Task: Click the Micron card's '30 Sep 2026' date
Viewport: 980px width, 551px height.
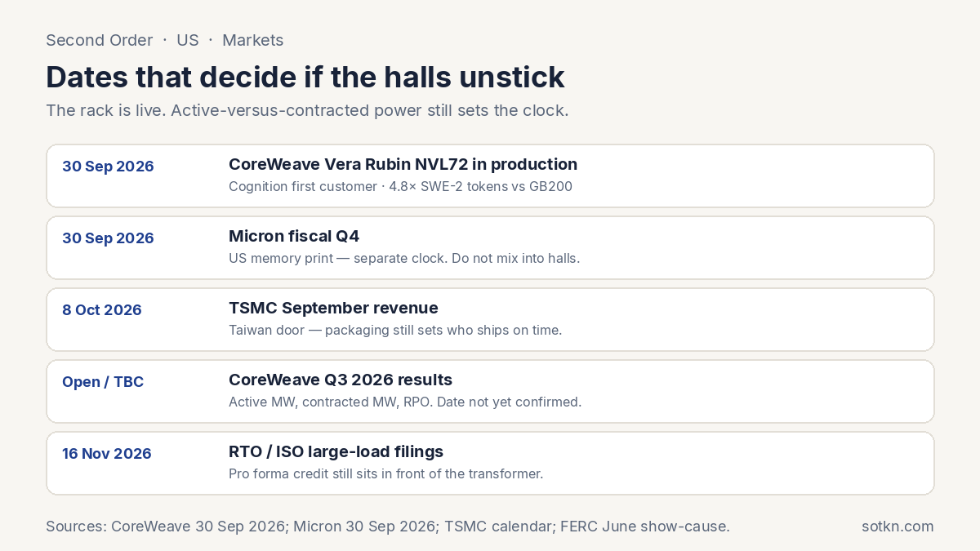Action: tap(108, 238)
